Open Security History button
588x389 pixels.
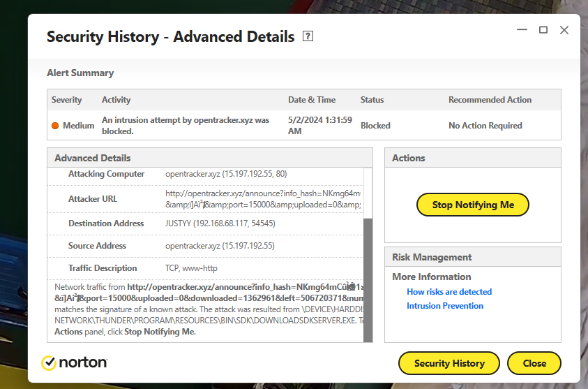click(449, 363)
